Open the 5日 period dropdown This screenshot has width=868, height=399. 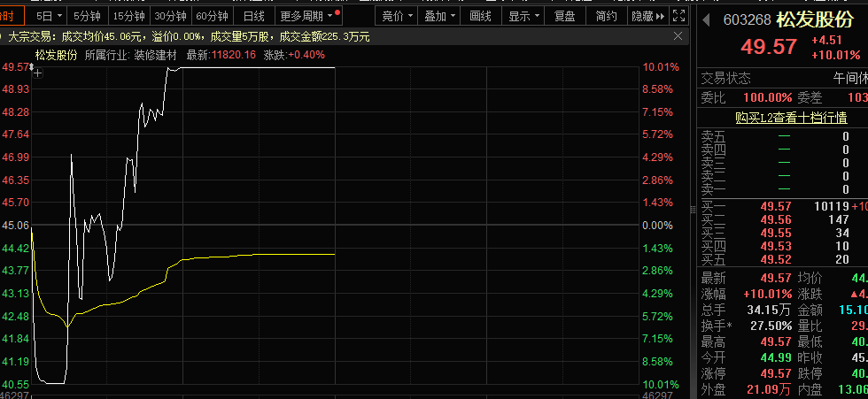click(x=49, y=16)
